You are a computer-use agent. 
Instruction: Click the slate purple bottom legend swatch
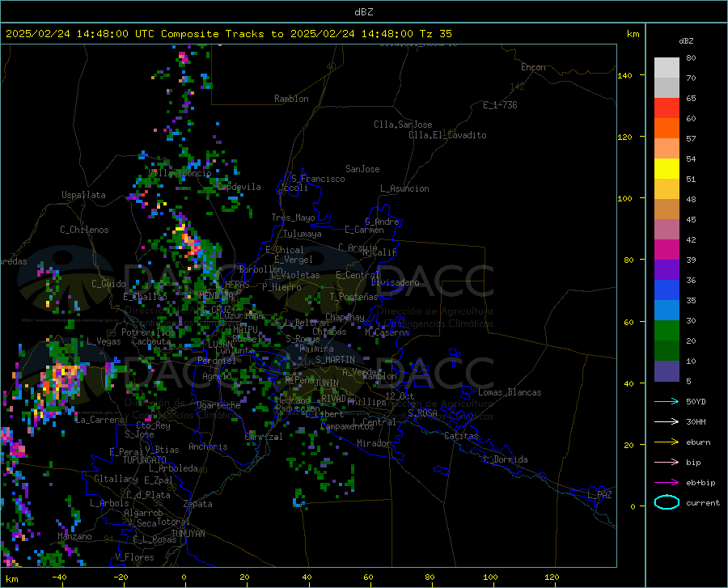(x=667, y=371)
